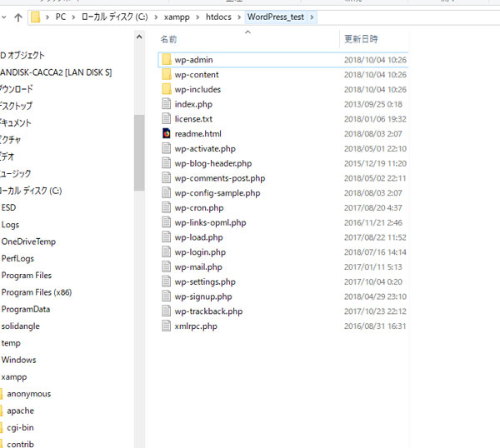500x448 pixels.
Task: Click the wp-signup.php file icon
Action: click(166, 296)
